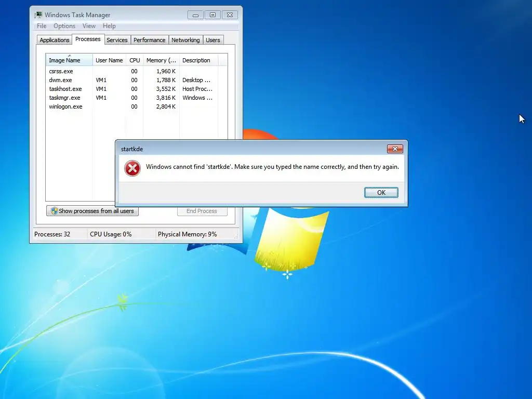Viewport: 532px width, 399px height.
Task: Open the Users tab
Action: (x=212, y=40)
